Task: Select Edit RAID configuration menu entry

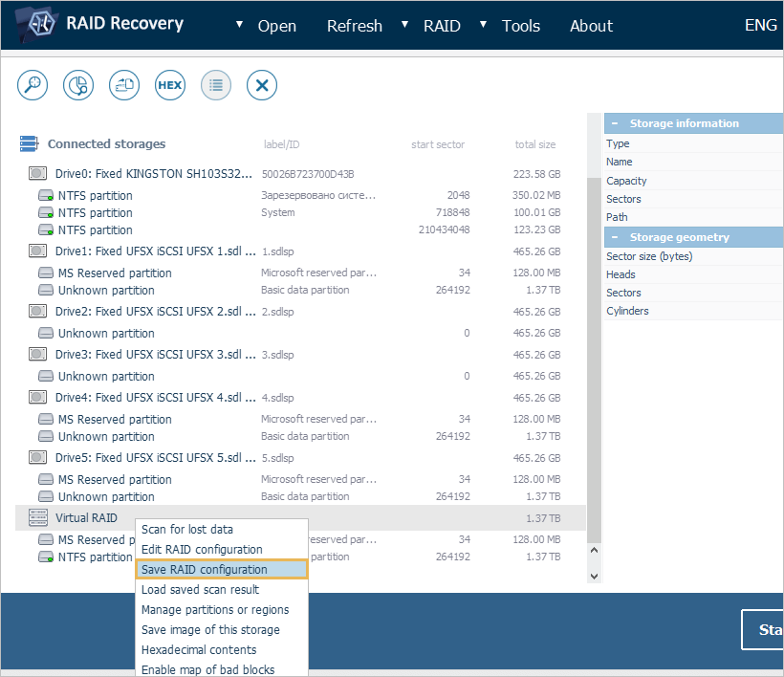Action: point(202,550)
